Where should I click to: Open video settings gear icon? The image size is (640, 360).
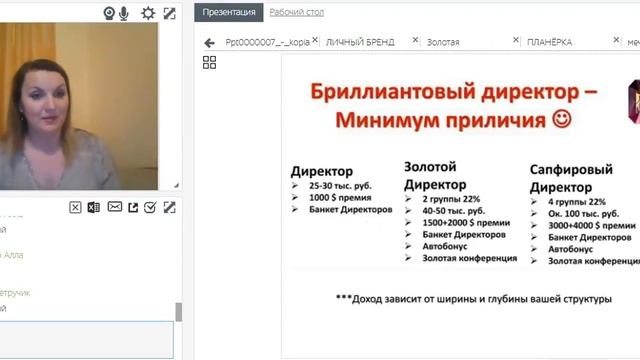pyautogui.click(x=148, y=13)
